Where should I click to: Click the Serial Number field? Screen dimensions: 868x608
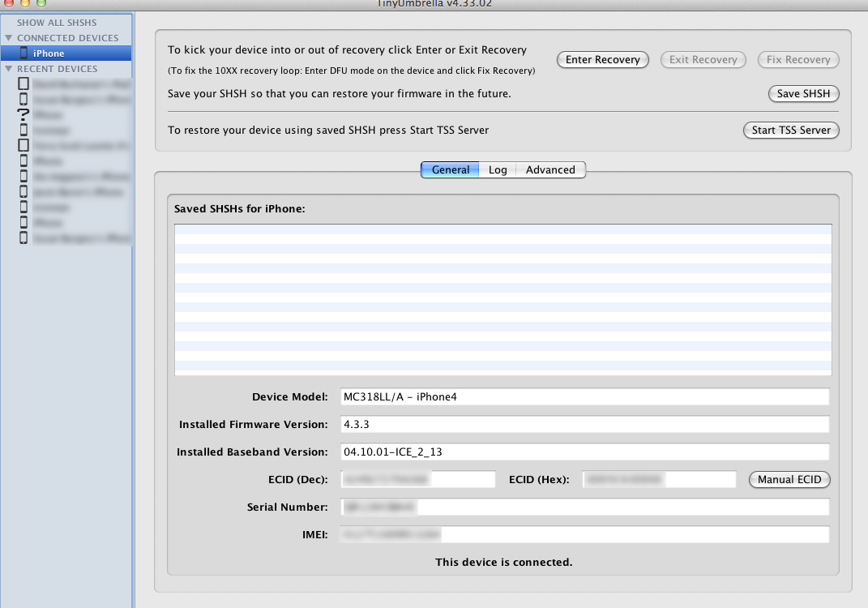pos(584,507)
